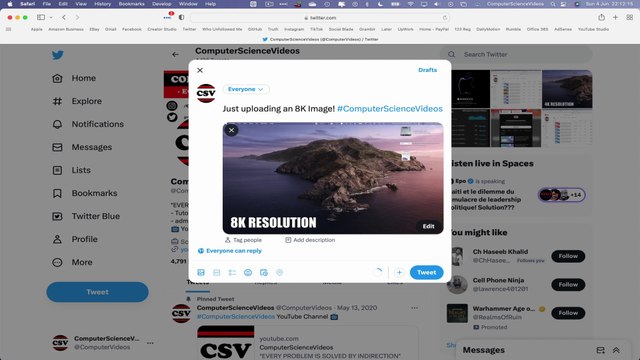
Task: Open the emoji picker icon
Action: [x=248, y=272]
